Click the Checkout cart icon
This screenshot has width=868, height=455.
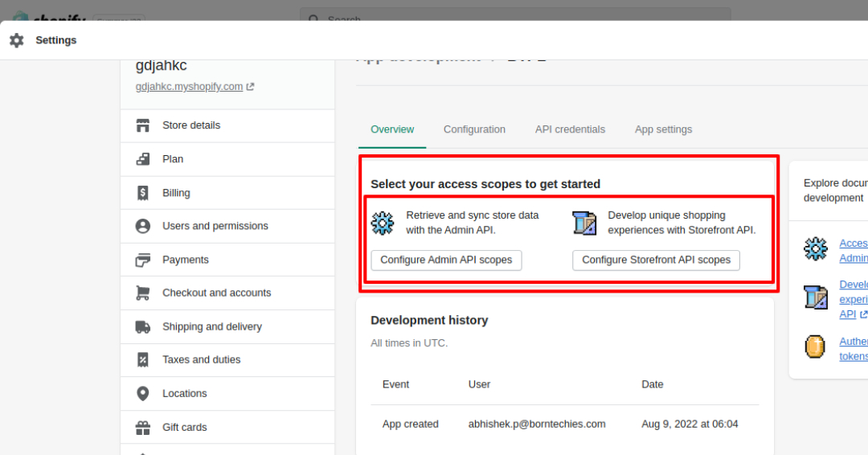143,293
